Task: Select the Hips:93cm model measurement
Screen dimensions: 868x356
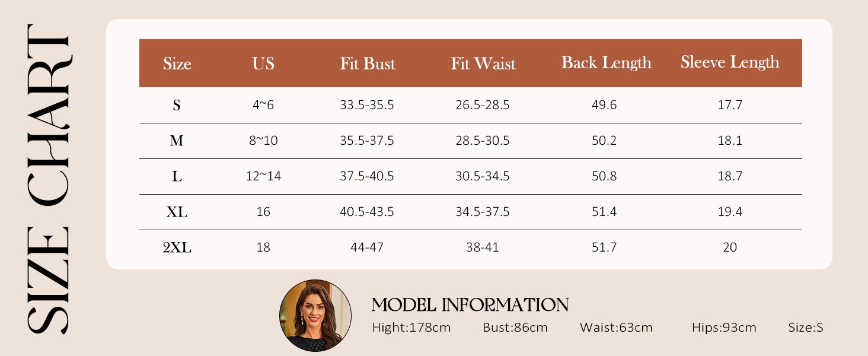Action: pos(724,328)
